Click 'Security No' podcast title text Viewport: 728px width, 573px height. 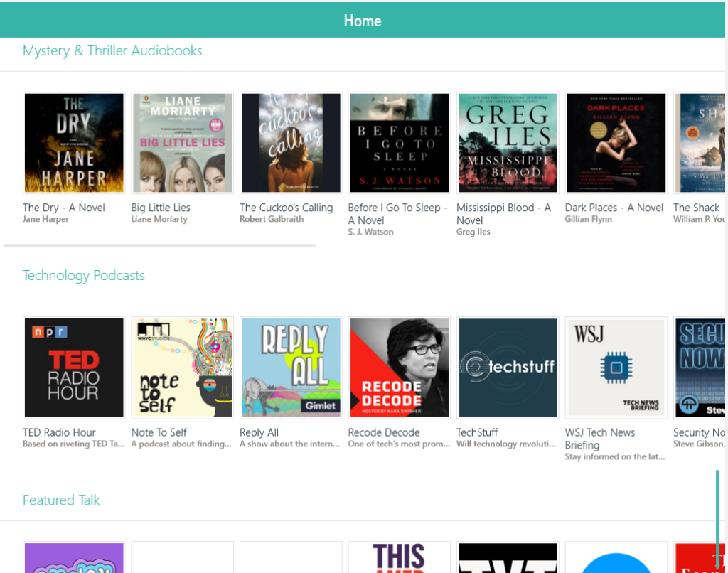pos(699,432)
